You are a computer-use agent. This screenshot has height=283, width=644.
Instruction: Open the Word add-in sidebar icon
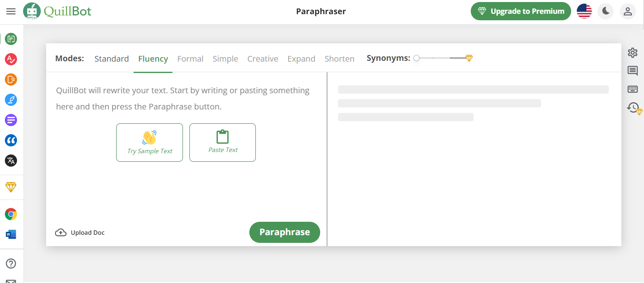click(11, 234)
